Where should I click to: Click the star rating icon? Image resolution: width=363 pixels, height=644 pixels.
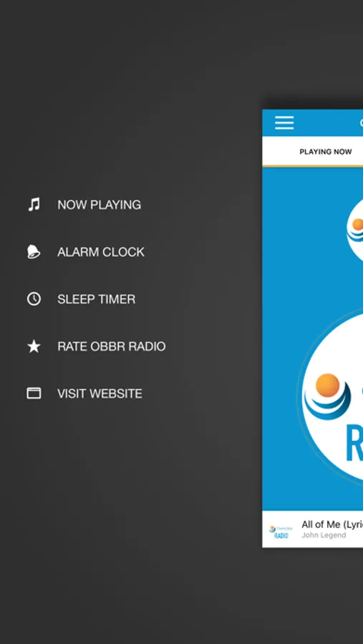point(34,346)
